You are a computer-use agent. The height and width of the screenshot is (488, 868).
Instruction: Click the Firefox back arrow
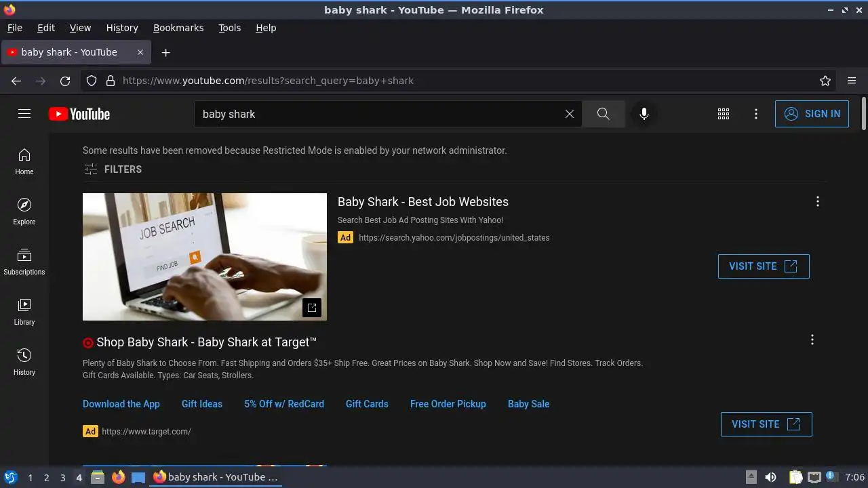(16, 81)
